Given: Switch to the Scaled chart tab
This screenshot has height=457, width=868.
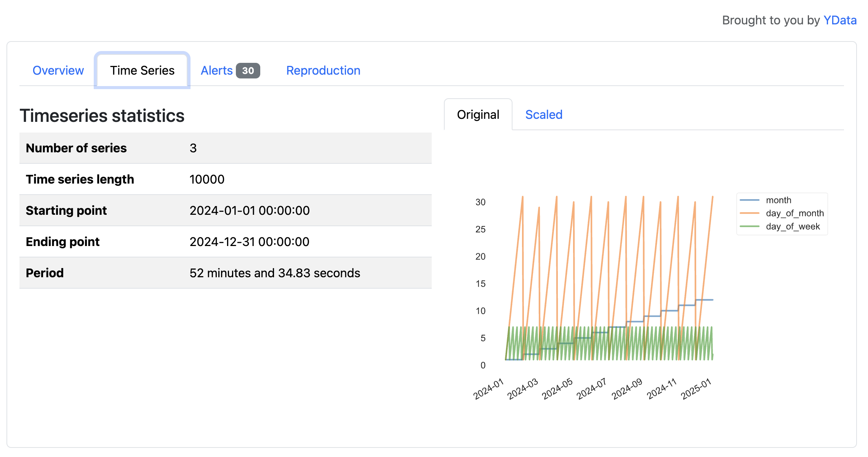Looking at the screenshot, I should coord(544,115).
